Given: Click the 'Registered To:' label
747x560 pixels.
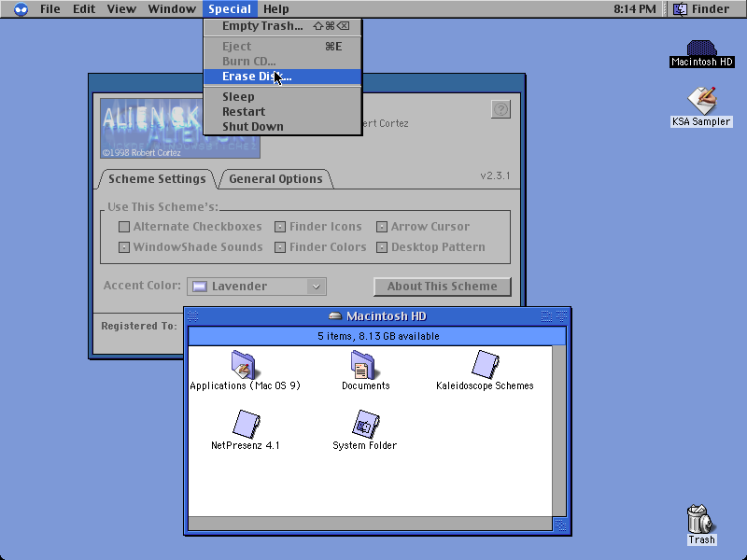Looking at the screenshot, I should [138, 326].
